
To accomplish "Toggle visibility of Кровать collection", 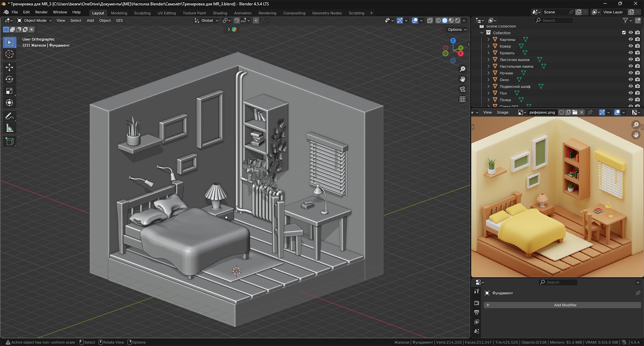I will [x=631, y=53].
